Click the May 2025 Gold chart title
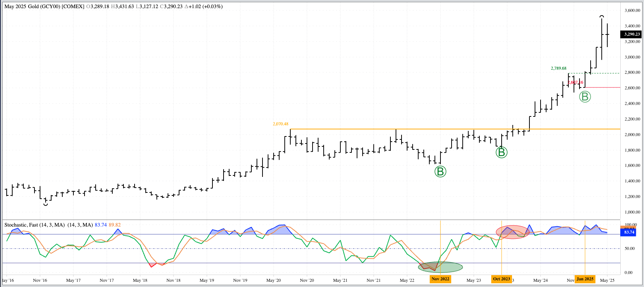The width and height of the screenshot is (644, 287). click(44, 6)
